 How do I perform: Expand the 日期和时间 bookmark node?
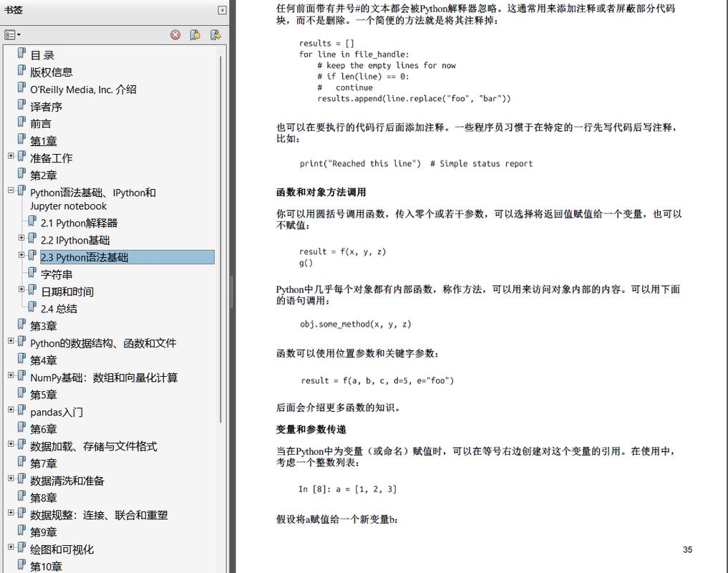coord(21,291)
